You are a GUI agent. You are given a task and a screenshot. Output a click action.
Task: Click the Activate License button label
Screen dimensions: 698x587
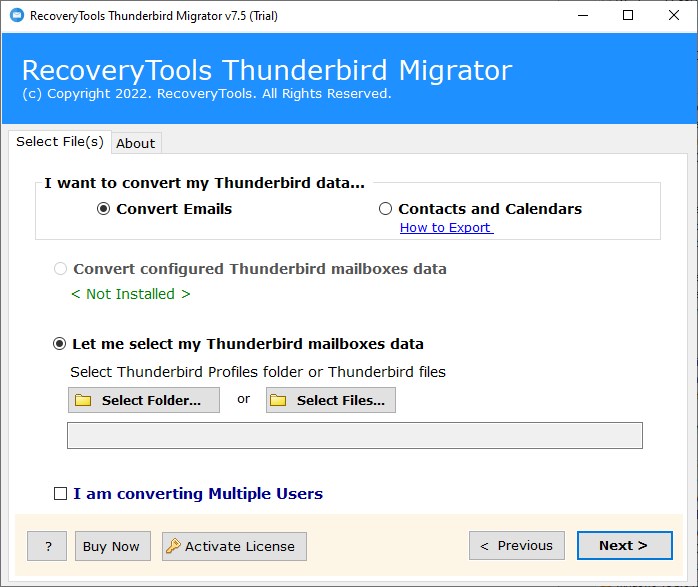(x=240, y=546)
